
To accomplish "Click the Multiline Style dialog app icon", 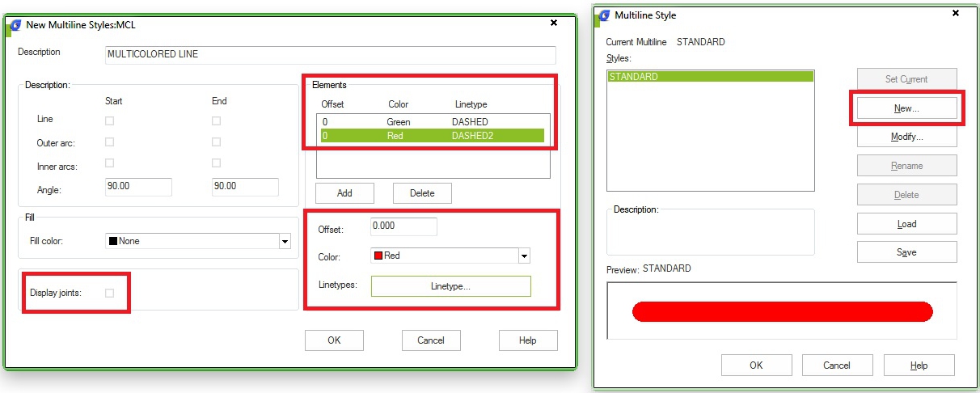I will [x=603, y=15].
